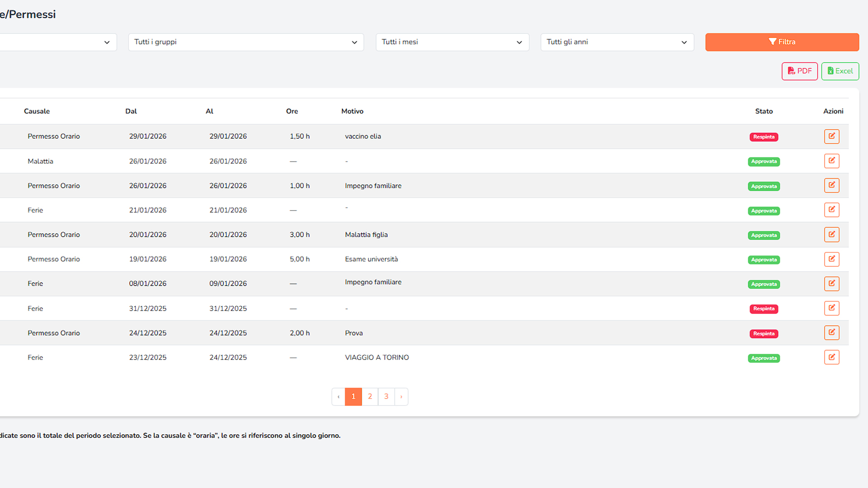Click the previous page arrow
This screenshot has width=868, height=488.
338,396
